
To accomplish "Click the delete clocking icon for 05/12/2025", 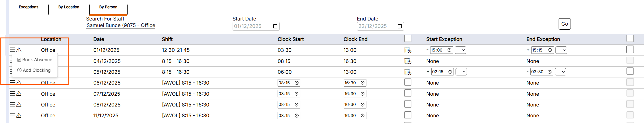I will pyautogui.click(x=408, y=72).
